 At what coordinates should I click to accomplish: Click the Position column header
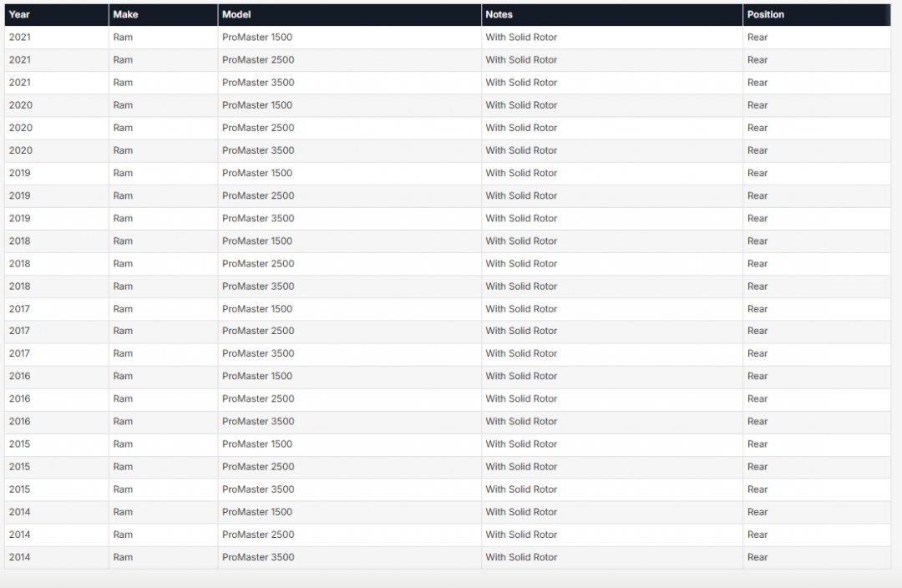tap(765, 14)
